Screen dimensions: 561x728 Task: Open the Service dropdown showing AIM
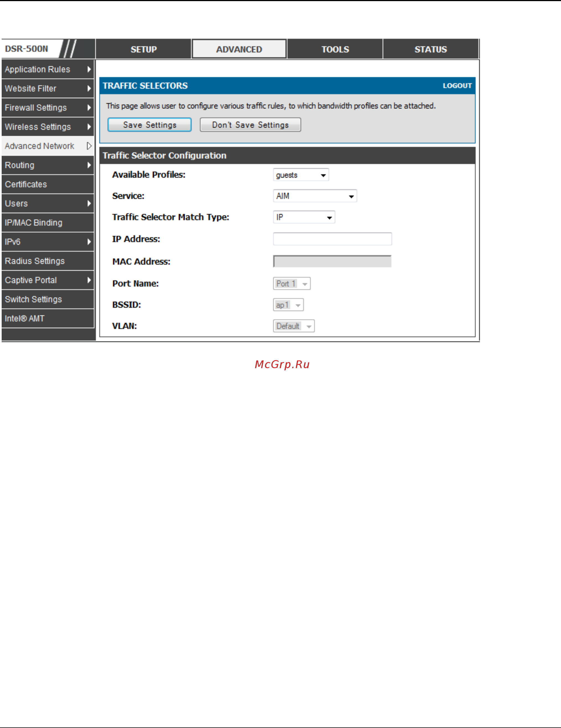pos(315,196)
